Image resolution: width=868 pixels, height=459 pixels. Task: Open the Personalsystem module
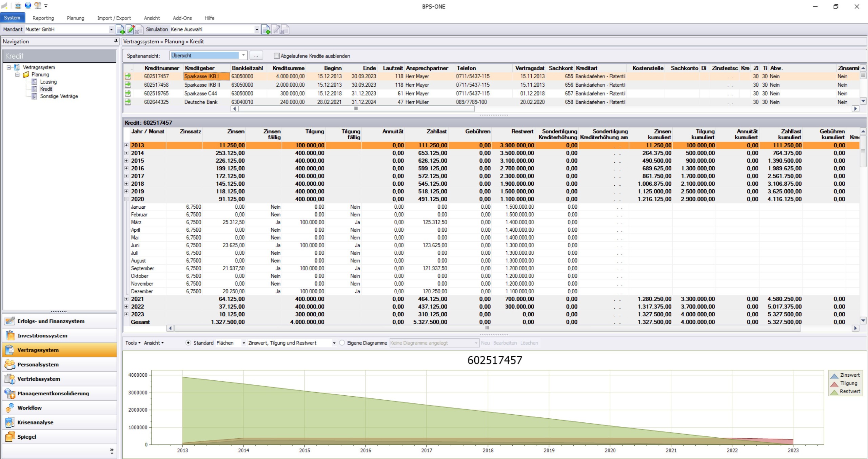[60, 364]
